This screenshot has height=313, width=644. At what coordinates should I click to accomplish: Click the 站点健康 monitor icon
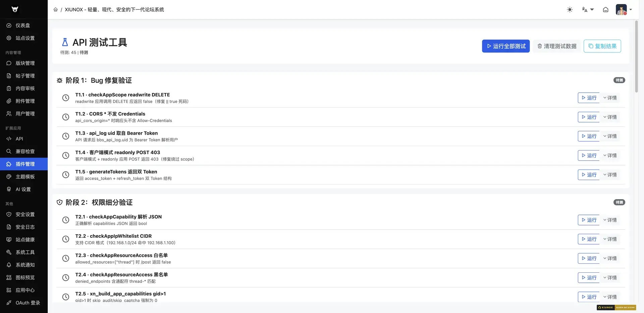[x=9, y=240]
